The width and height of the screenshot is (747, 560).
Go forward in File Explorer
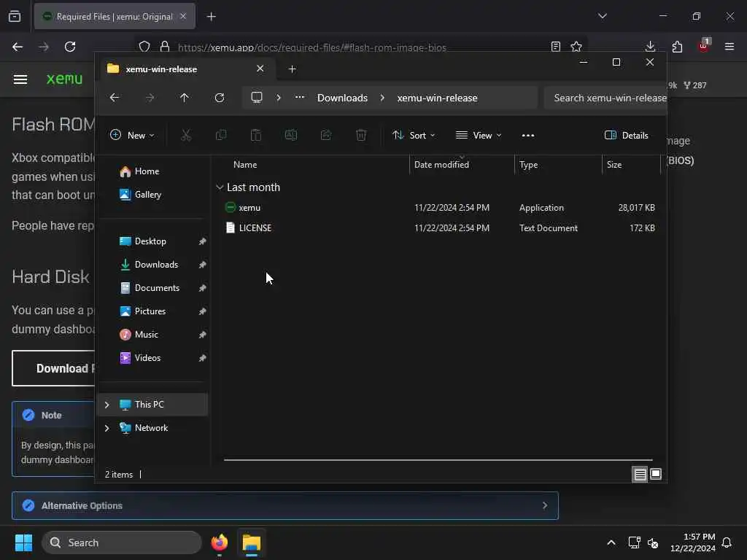click(150, 98)
